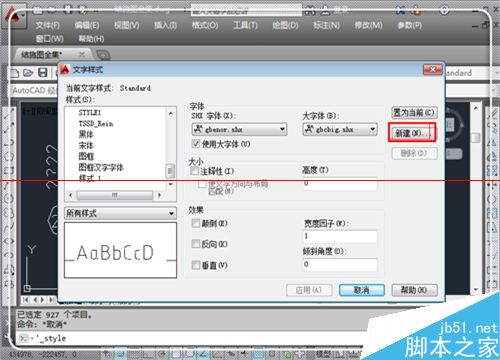This screenshot has width=500, height=360.
Task: Click the Open file toolbar icon
Action: [x=28, y=73]
